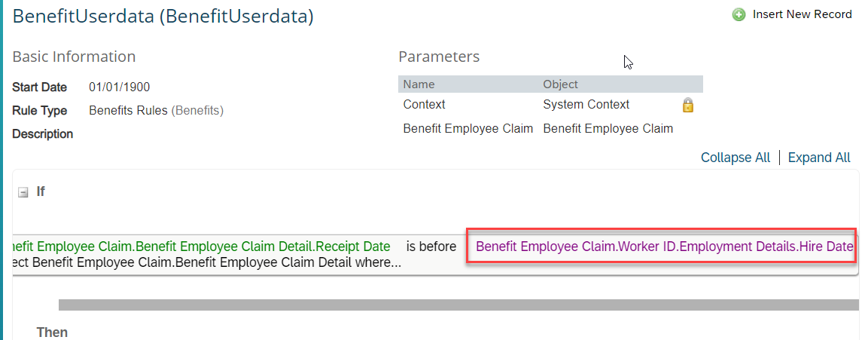Select the Context parameter row

click(x=550, y=104)
